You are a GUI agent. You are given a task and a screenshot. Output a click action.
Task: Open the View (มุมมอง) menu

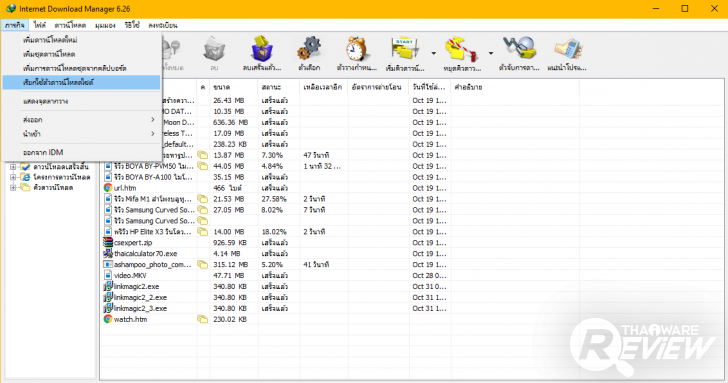(x=105, y=25)
